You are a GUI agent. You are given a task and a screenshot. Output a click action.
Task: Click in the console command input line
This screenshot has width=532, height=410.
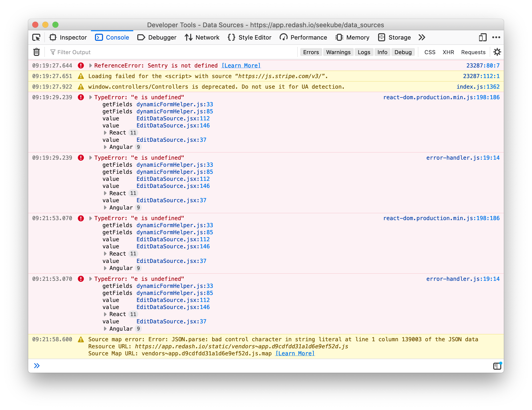264,366
